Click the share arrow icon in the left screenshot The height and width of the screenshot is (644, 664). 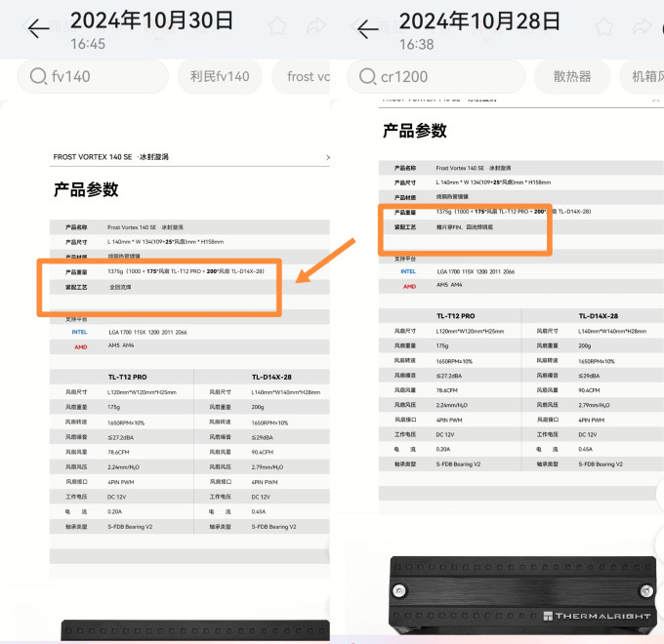pos(315,26)
